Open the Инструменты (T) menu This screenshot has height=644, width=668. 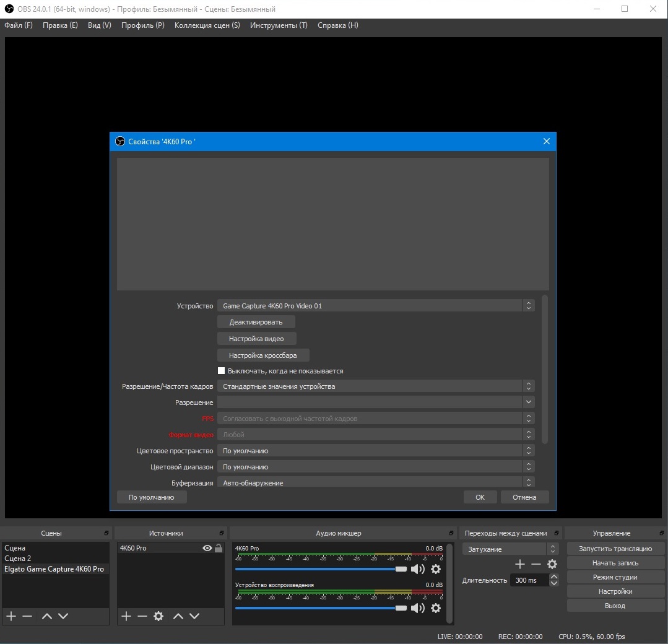tap(279, 25)
